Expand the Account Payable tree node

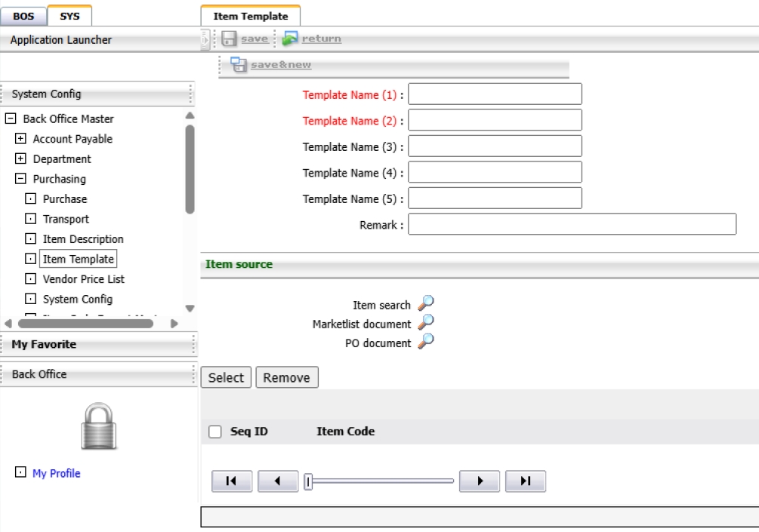pos(20,139)
